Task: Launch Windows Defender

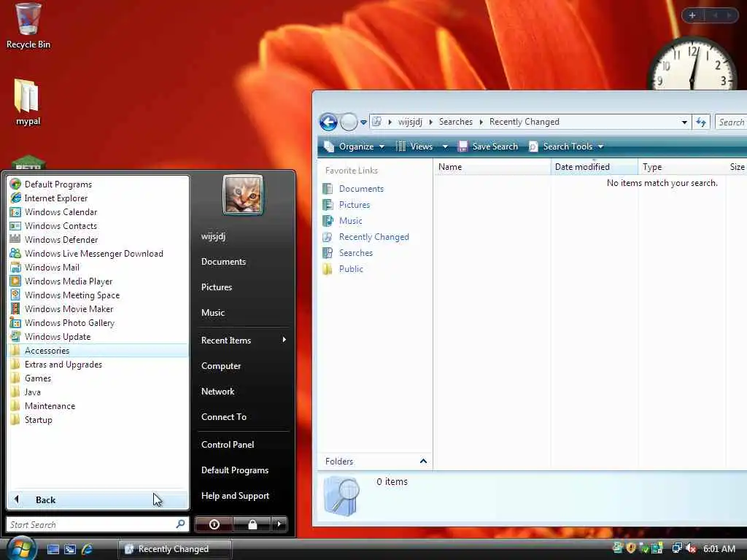Action: [x=98, y=239]
